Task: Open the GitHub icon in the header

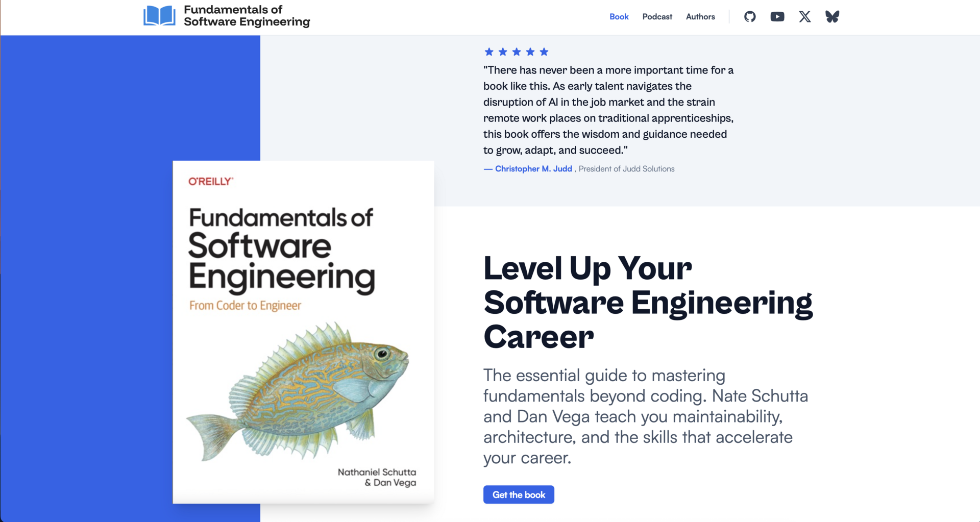Action: (749, 16)
